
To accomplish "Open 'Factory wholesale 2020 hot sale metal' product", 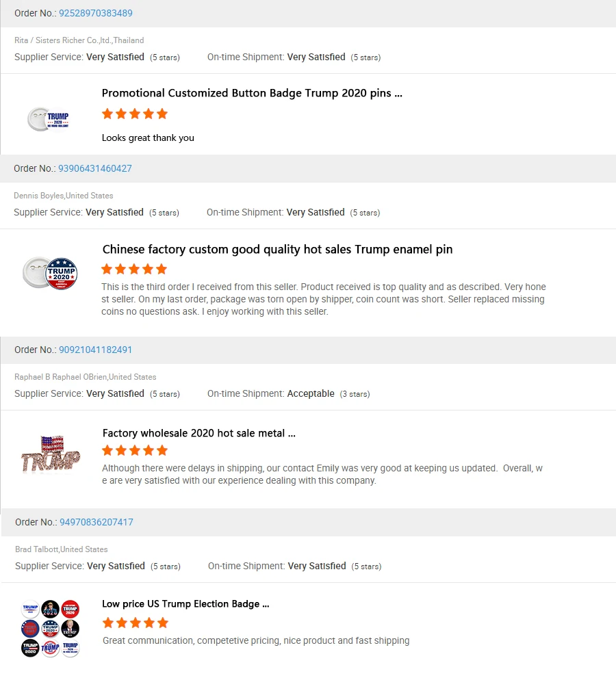I will (x=198, y=433).
